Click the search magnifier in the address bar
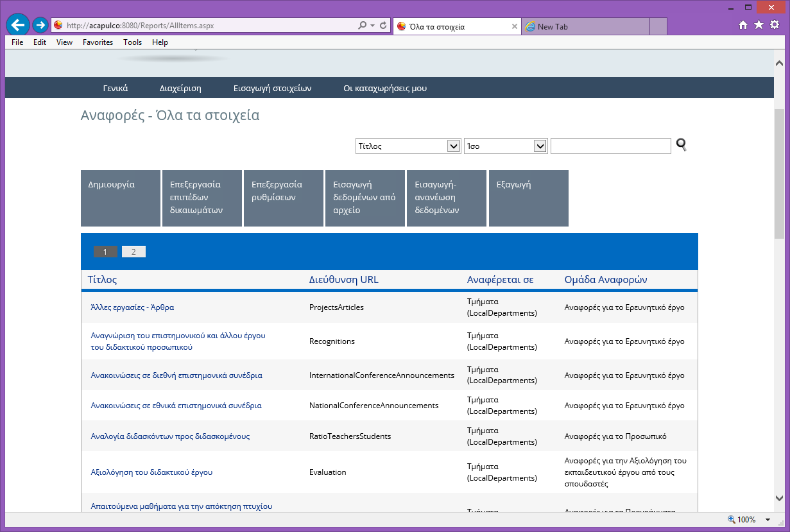Viewport: 790px width, 532px height. [x=363, y=26]
